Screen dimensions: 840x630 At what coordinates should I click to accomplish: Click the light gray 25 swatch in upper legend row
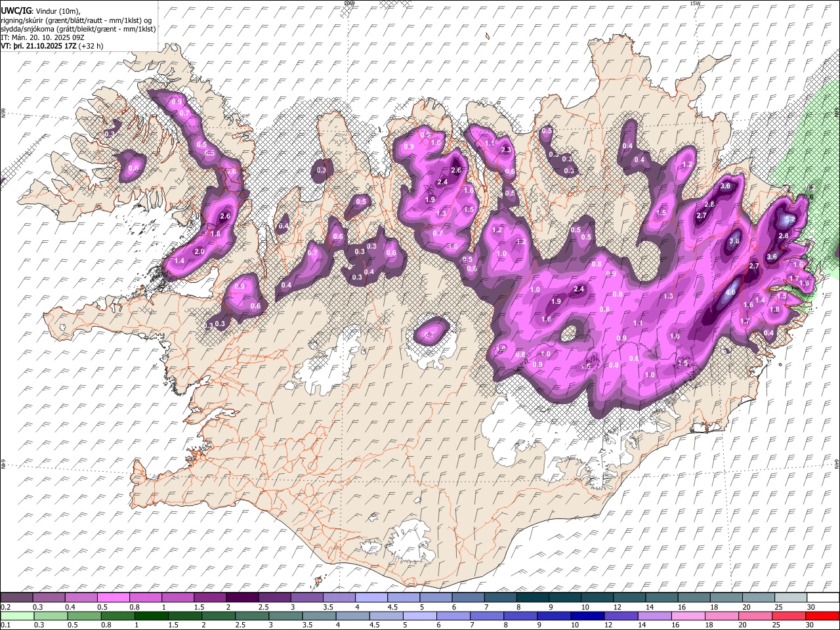pyautogui.click(x=789, y=597)
